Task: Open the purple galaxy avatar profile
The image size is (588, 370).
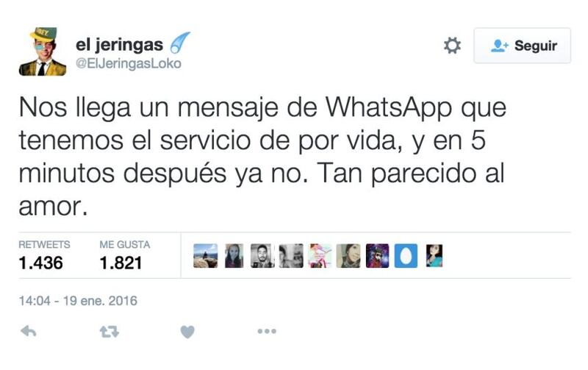Action: point(377,255)
